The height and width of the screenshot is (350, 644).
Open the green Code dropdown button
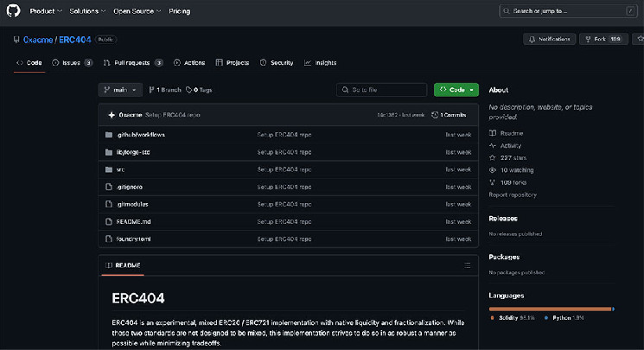coord(456,90)
